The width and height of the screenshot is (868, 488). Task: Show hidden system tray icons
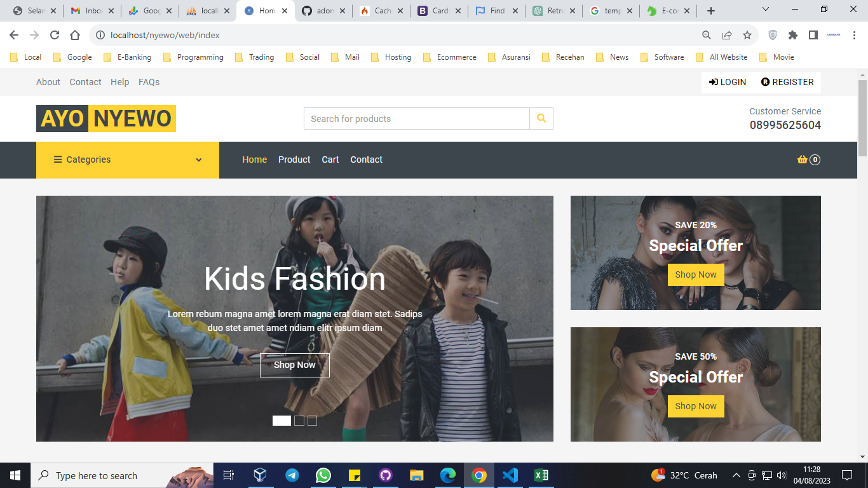point(736,475)
